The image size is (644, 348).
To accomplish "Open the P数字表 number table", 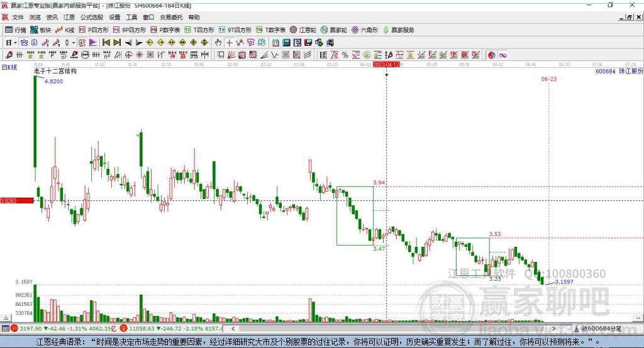I will [165, 30].
